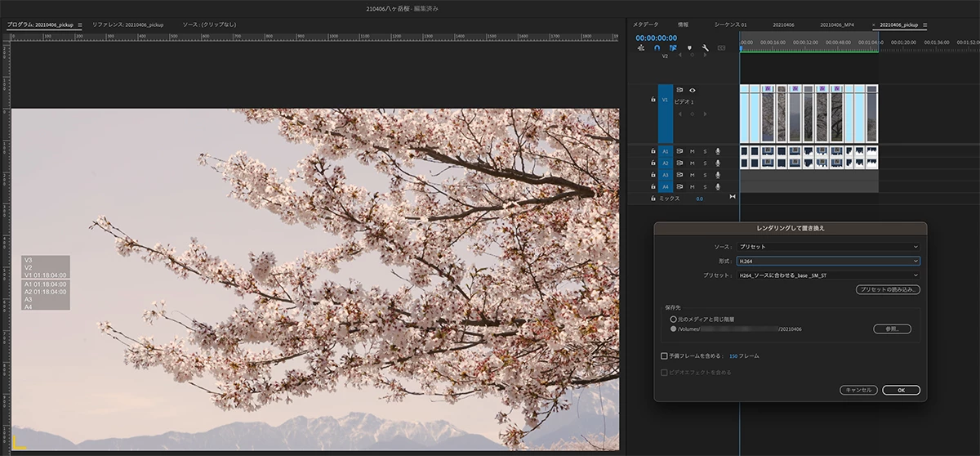Click the プリセットの読み込み button
This screenshot has height=456, width=980.
tap(889, 290)
